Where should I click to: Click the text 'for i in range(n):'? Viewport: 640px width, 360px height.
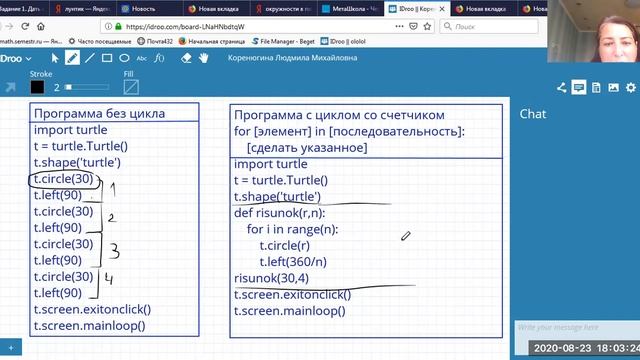(x=293, y=229)
